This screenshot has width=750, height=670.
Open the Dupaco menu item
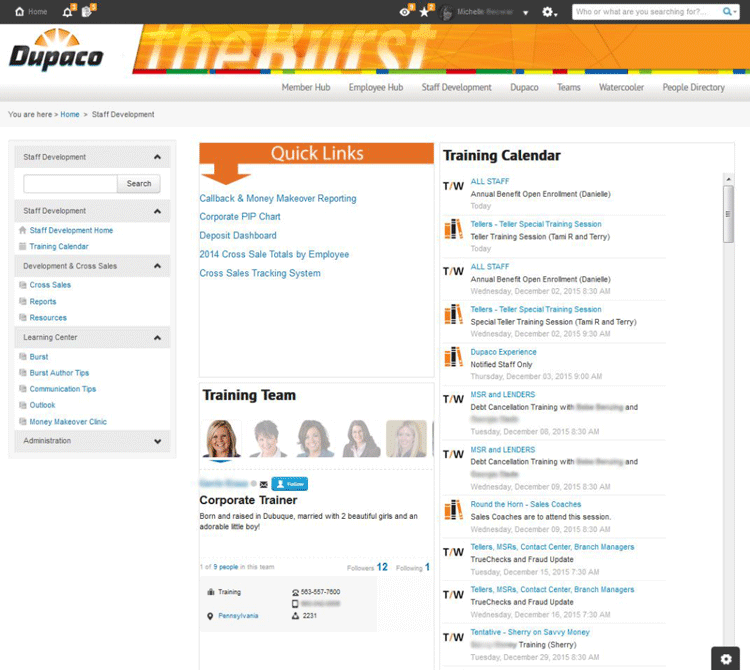(524, 88)
